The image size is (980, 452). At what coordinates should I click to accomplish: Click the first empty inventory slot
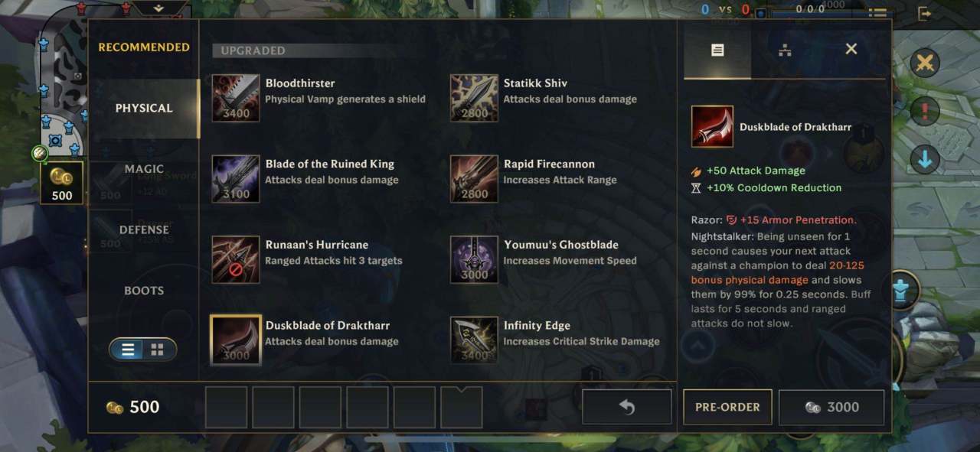pyautogui.click(x=227, y=407)
